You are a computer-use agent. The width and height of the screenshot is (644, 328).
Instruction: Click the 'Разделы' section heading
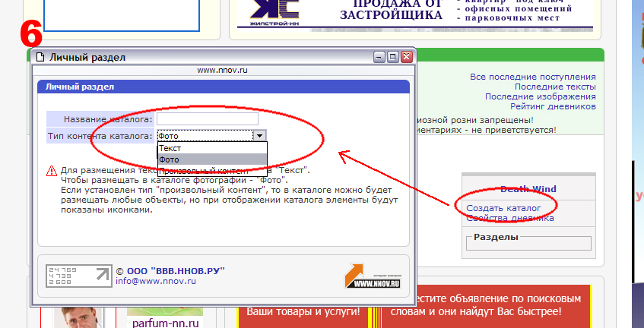[496, 237]
